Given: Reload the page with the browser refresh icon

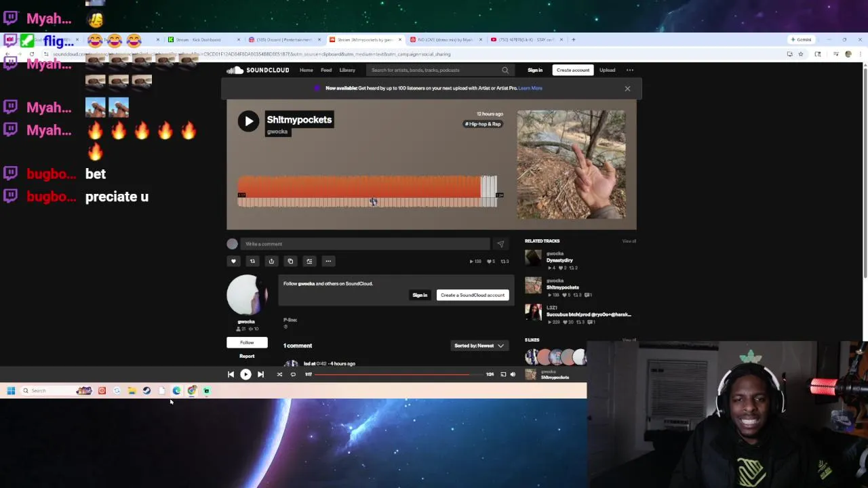Looking at the screenshot, I should (31, 54).
